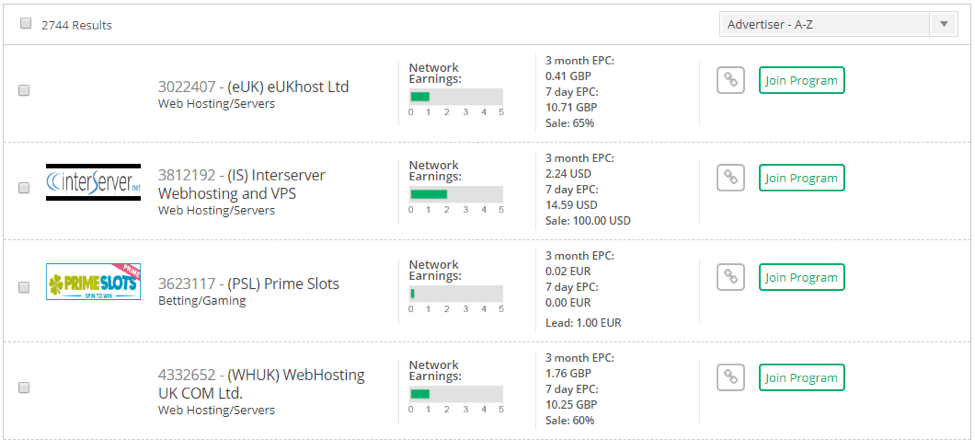Click link icon for Prime Slots

731,277
